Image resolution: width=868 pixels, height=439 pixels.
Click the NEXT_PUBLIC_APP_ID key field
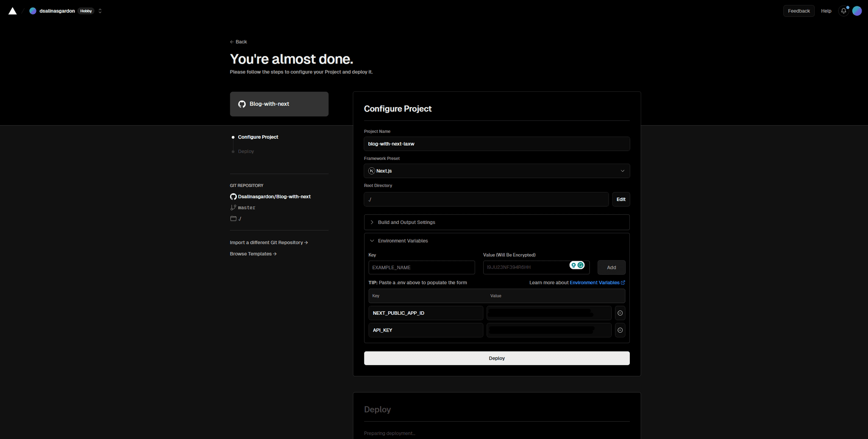[x=426, y=313]
